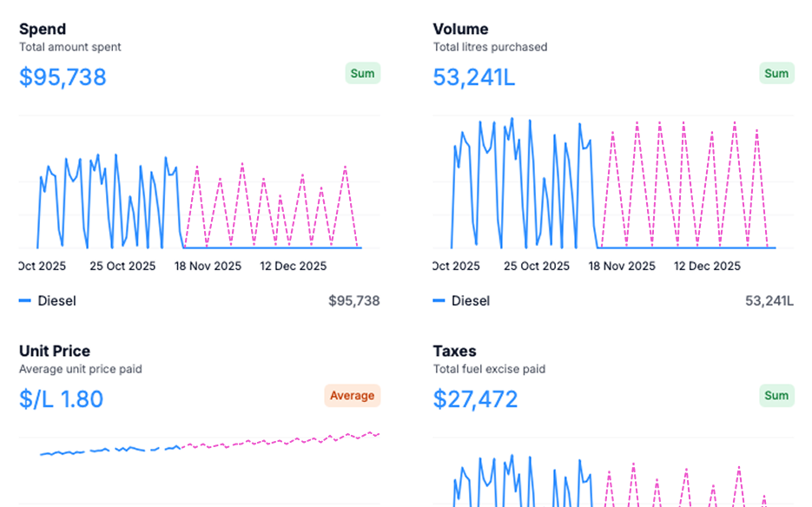Click the Unit Price card title
Viewport: 812px width, 507px height.
(55, 352)
